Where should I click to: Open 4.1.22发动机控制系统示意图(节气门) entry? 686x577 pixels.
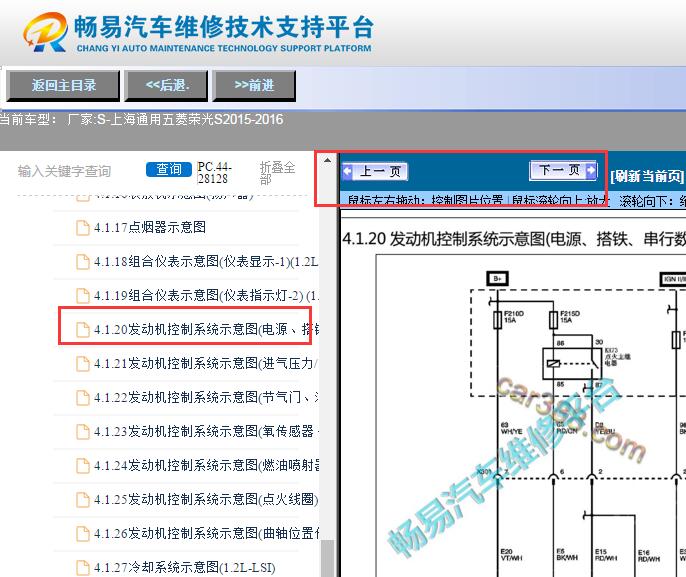click(206, 397)
